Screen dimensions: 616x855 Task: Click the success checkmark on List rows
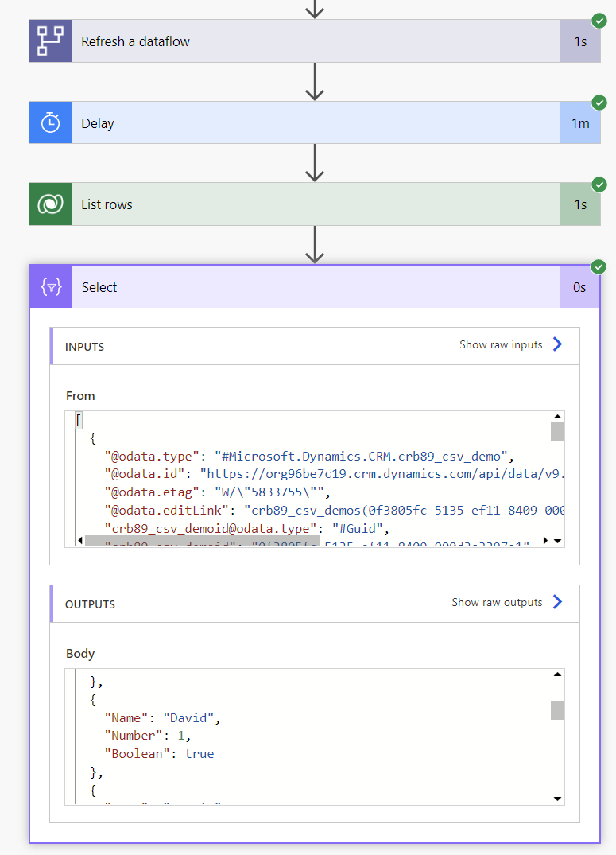599,184
